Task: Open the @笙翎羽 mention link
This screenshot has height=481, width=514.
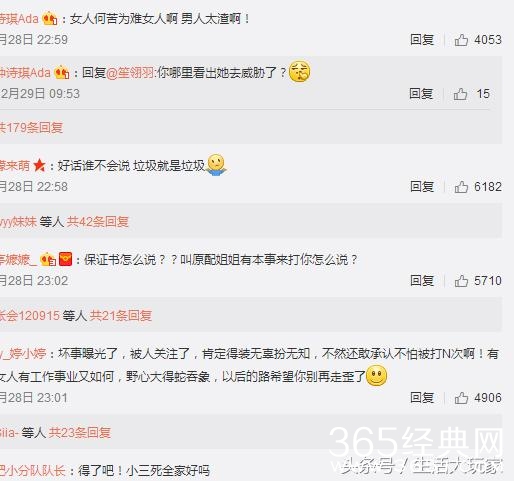Action: pyautogui.click(x=130, y=73)
